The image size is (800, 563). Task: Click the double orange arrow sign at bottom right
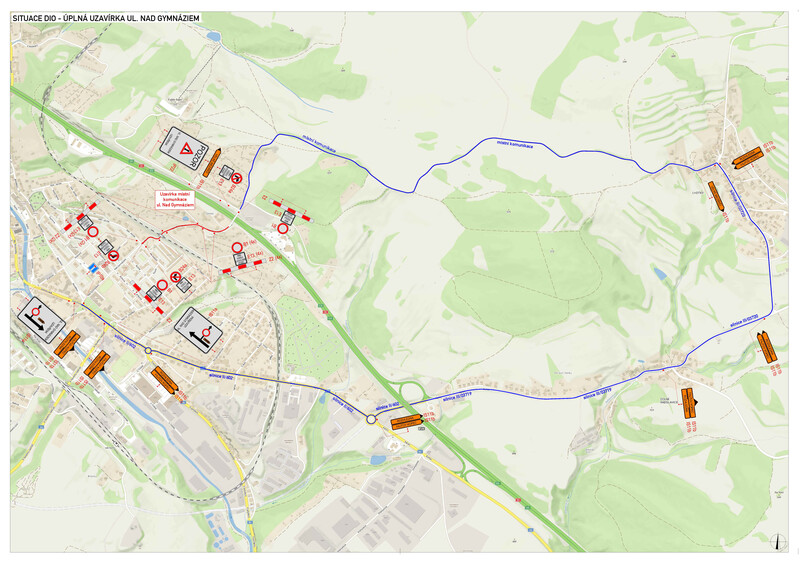tap(688, 402)
